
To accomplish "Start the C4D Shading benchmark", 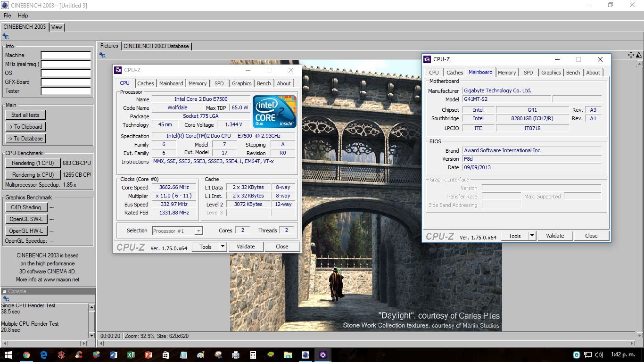I will pos(26,207).
